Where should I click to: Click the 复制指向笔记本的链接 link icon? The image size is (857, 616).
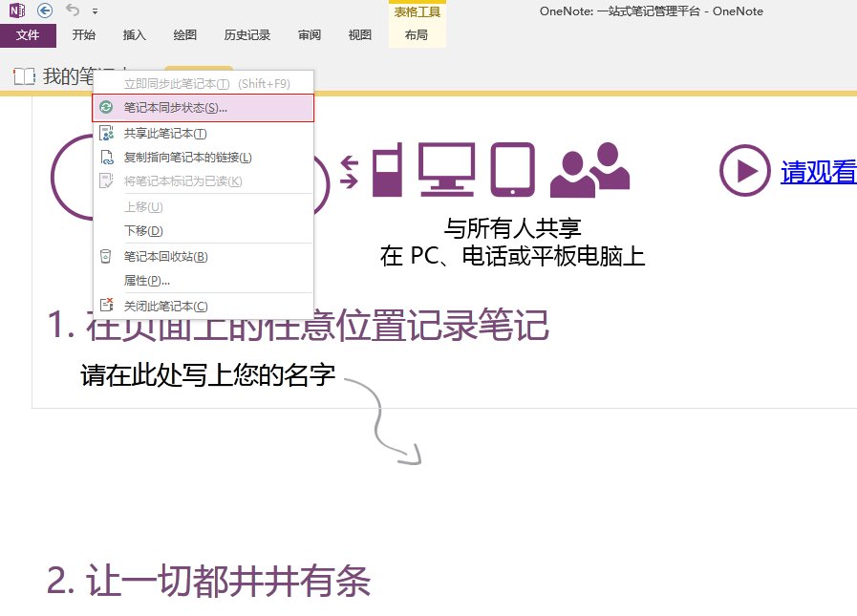tap(108, 157)
